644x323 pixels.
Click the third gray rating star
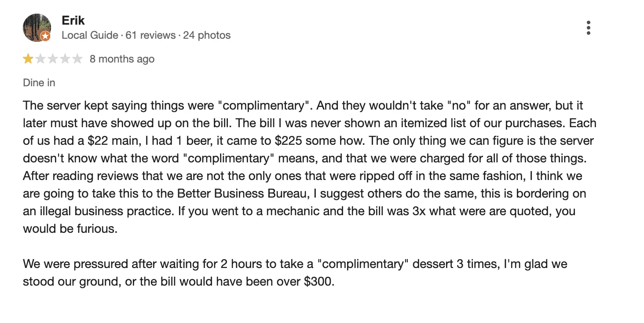pyautogui.click(x=53, y=59)
